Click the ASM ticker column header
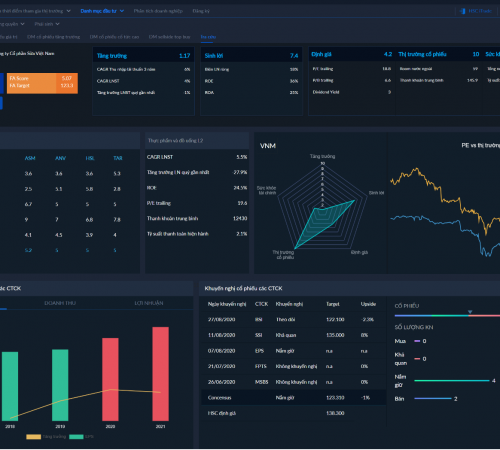The height and width of the screenshot is (450, 500). pos(30,158)
